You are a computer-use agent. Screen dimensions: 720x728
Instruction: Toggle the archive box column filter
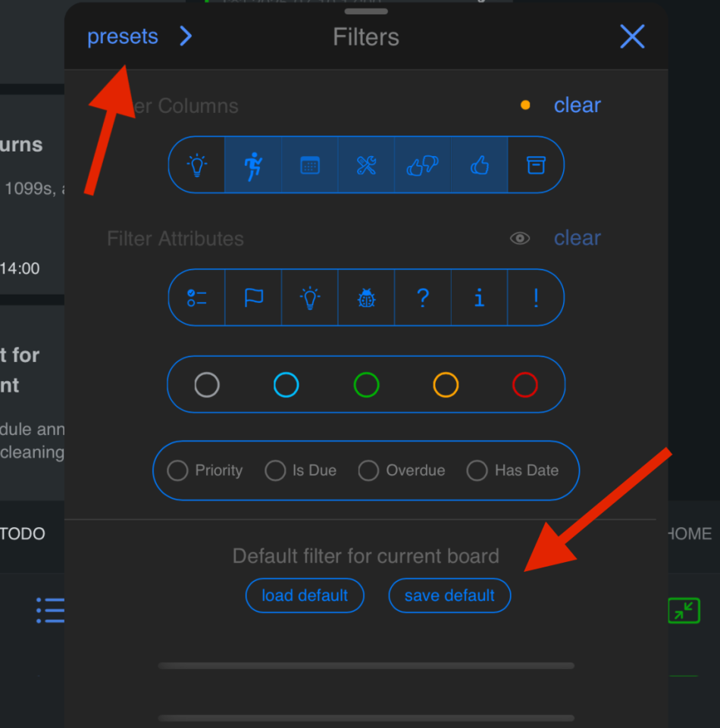coord(536,165)
